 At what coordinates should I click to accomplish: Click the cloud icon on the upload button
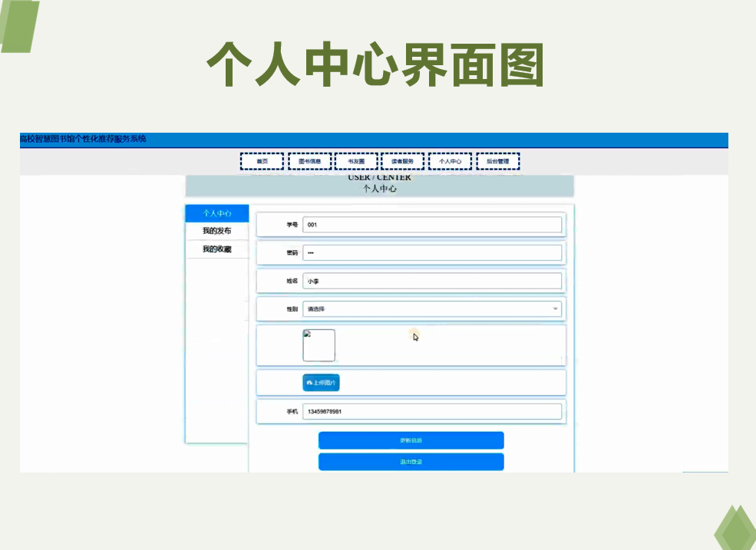click(x=309, y=383)
